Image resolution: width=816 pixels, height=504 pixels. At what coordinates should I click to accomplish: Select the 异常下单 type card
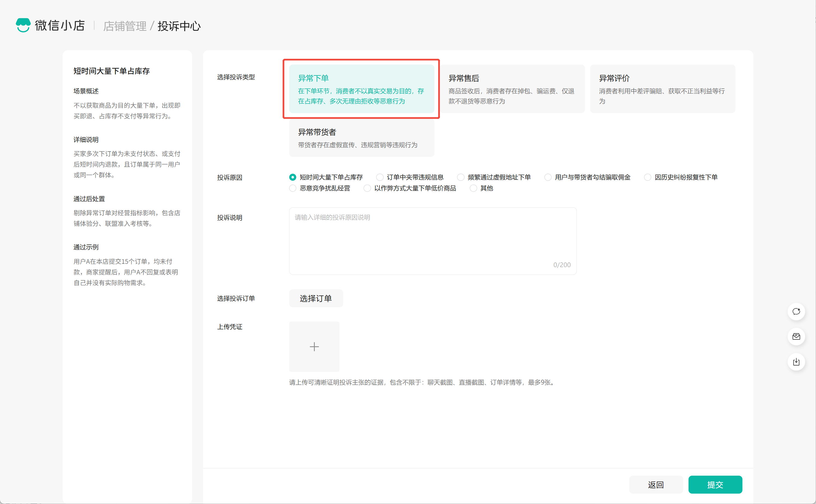tap(361, 89)
